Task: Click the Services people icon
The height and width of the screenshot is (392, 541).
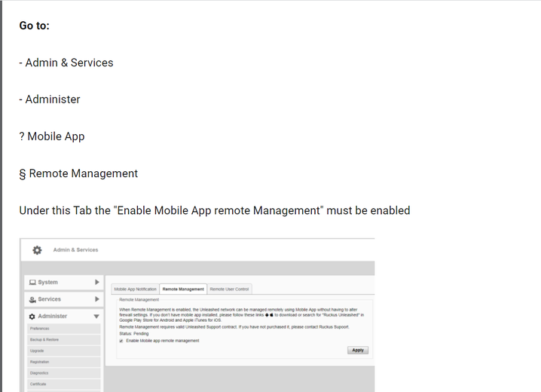Action: click(x=32, y=299)
